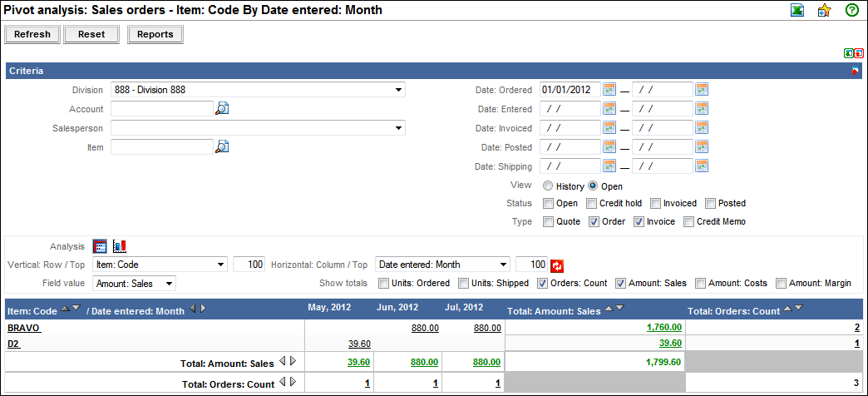Open Account lookup magnifier icon
The image size is (868, 396).
click(222, 108)
